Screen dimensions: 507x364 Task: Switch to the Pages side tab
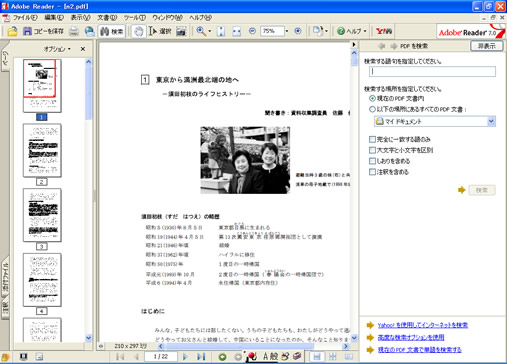click(5, 59)
